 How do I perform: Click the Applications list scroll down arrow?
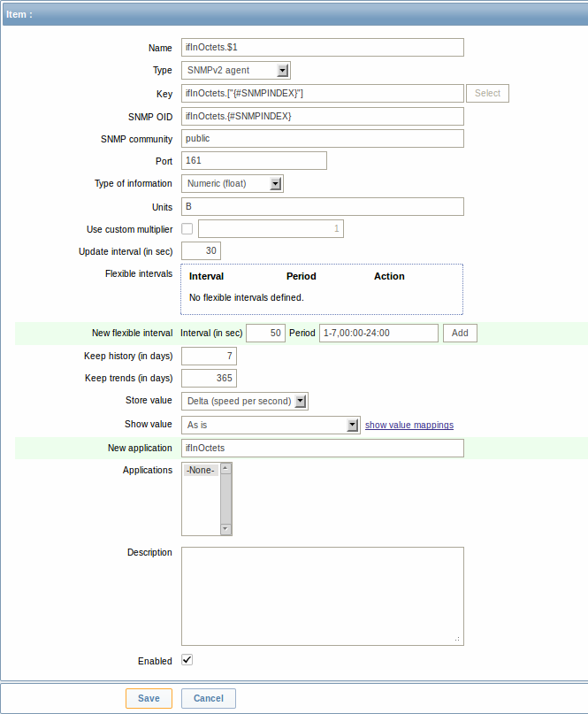(x=225, y=529)
